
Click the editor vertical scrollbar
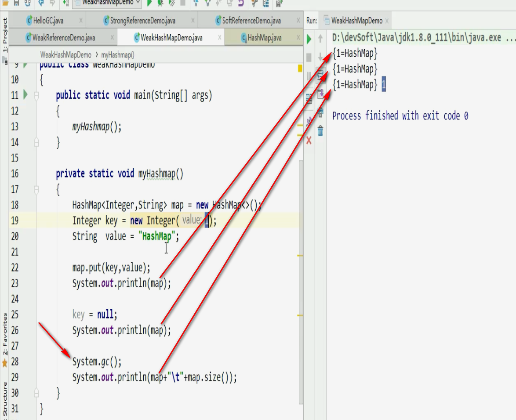click(x=301, y=282)
